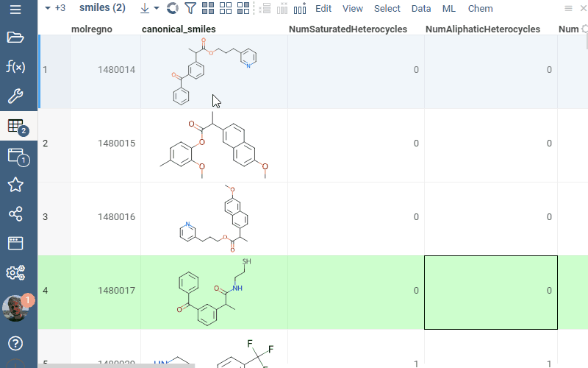
Task: Open the Select menu
Action: [387, 9]
